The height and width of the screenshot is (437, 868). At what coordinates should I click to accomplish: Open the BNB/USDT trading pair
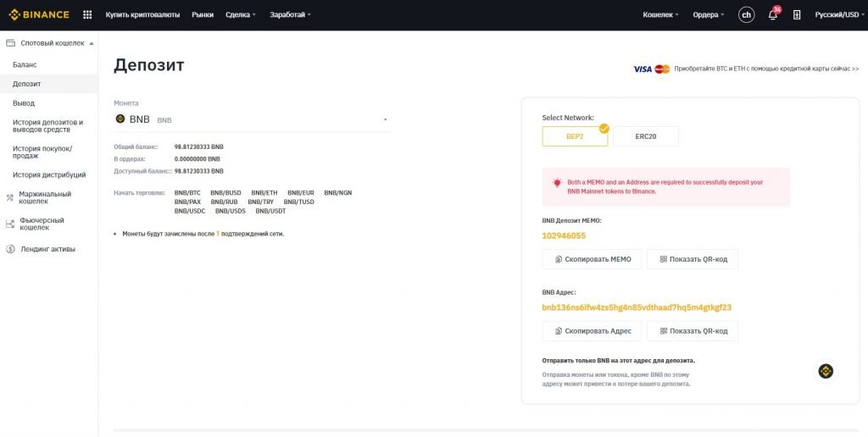(x=270, y=212)
